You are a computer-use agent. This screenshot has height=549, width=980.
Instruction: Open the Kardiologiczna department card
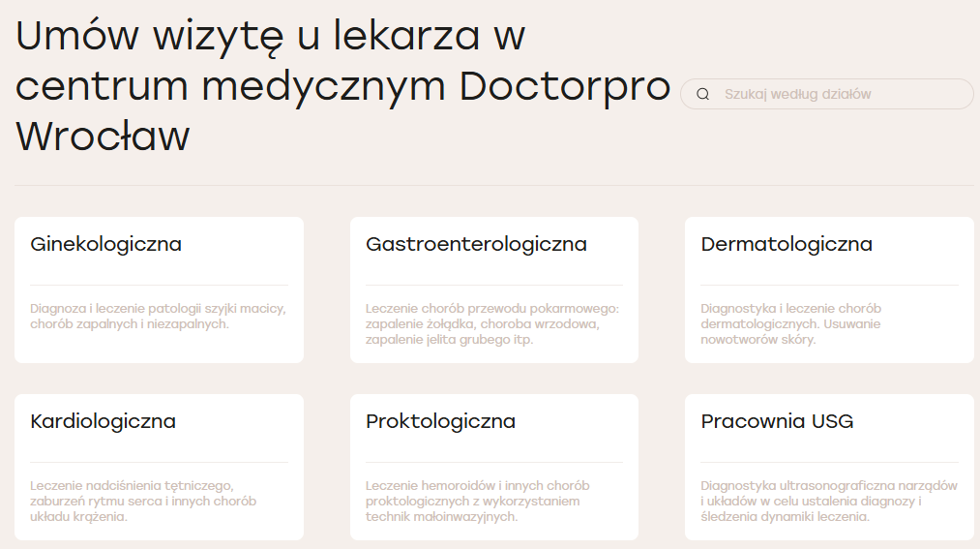click(160, 467)
